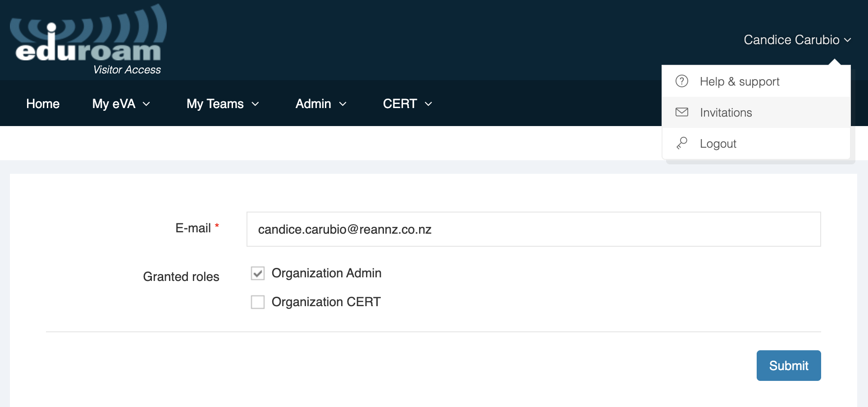Open the Admin dropdown menu

coord(321,104)
